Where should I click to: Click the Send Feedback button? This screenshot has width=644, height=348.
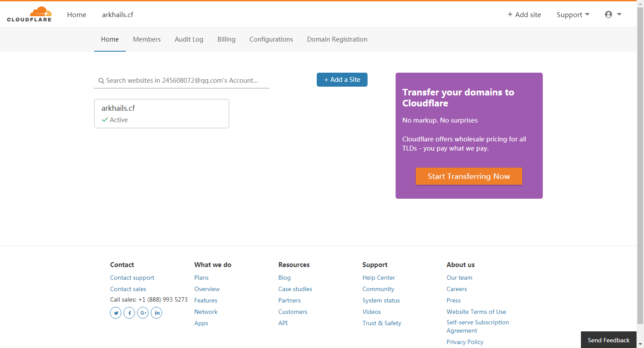click(x=609, y=340)
